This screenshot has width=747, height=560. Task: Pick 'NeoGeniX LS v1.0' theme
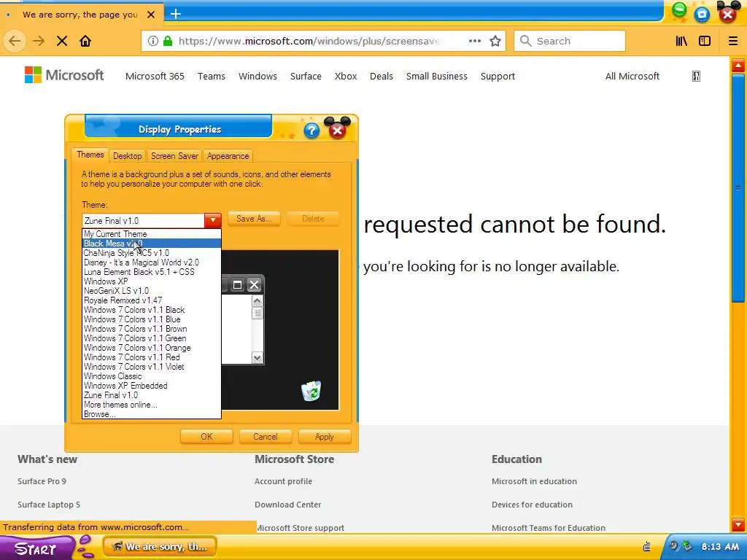(152, 291)
